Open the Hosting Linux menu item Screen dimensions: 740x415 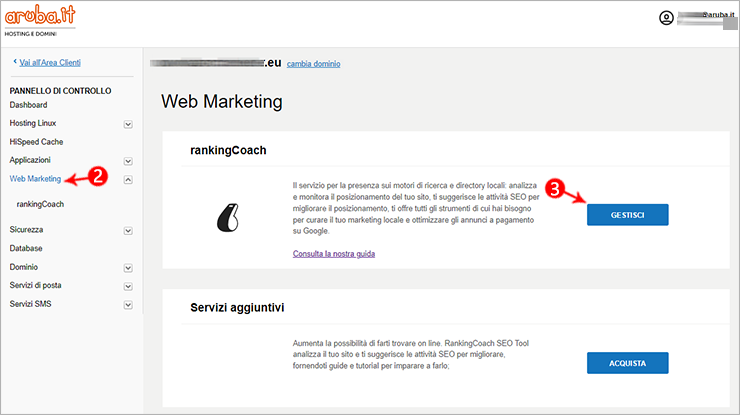coord(33,123)
